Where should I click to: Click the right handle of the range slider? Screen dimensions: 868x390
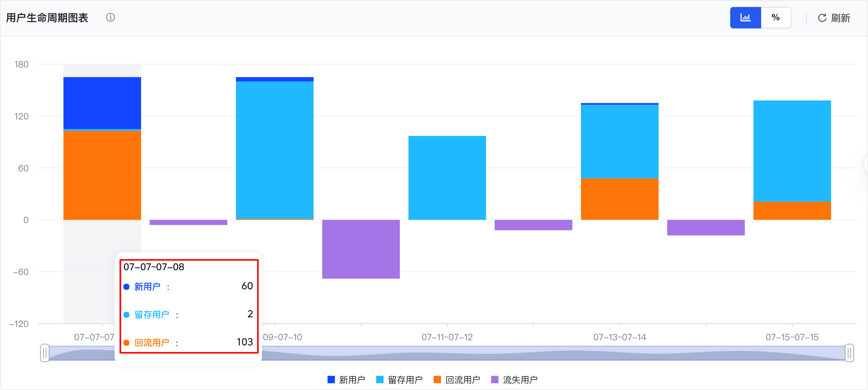click(x=849, y=353)
